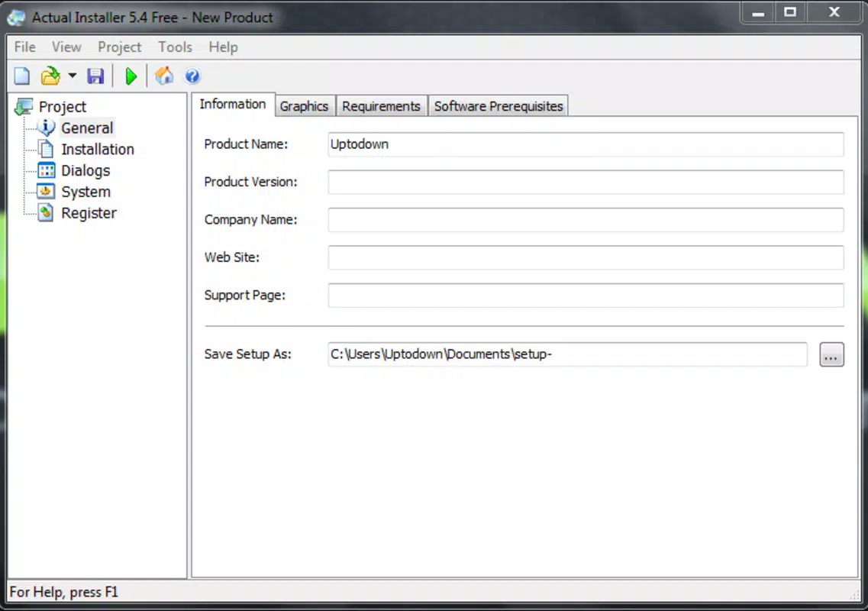
Task: Visit the home page via the house icon
Action: (164, 76)
